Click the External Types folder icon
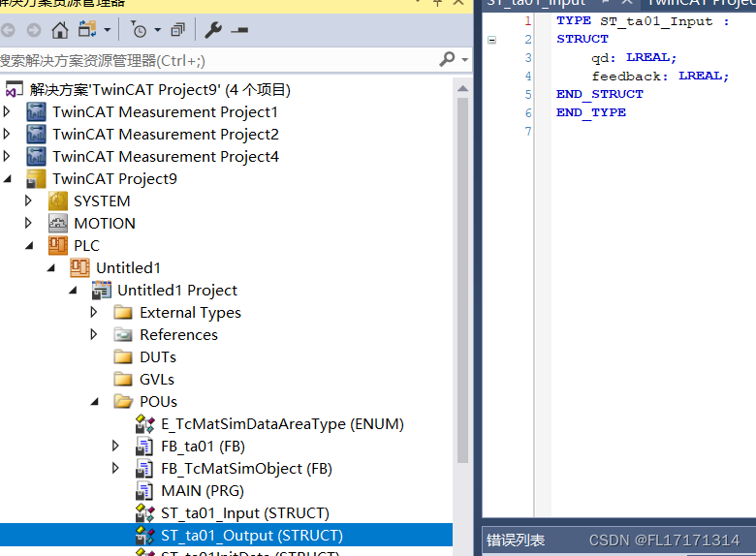The width and height of the screenshot is (756, 556). click(123, 313)
